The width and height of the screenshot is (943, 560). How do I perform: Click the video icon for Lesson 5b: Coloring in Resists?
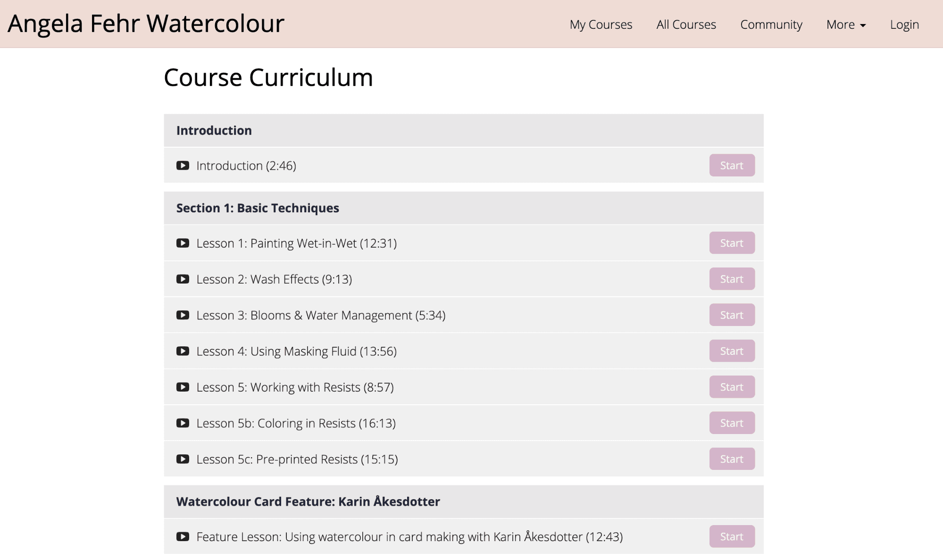183,423
